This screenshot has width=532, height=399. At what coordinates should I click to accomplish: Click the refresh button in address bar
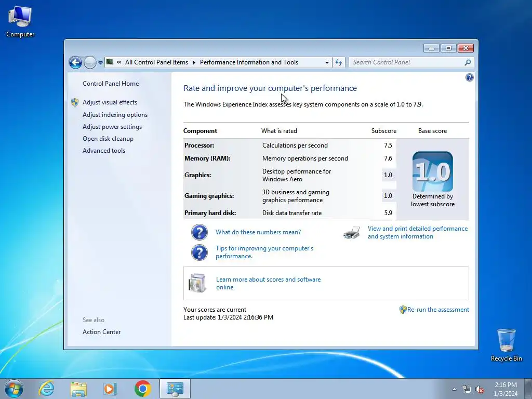click(x=339, y=62)
